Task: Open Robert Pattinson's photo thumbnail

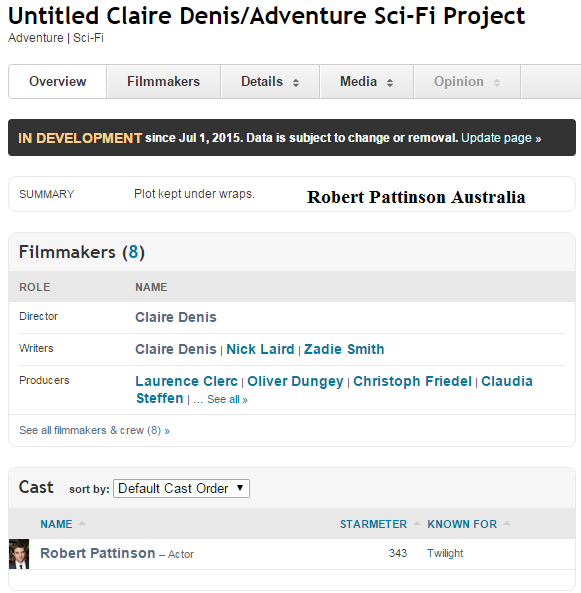Action: coord(19,554)
